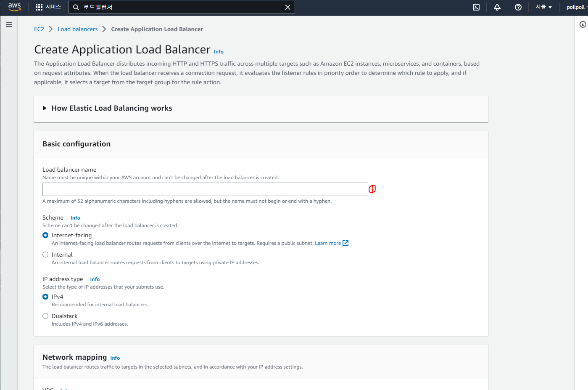The width and height of the screenshot is (588, 390).
Task: Open Info link next to page title
Action: point(219,52)
